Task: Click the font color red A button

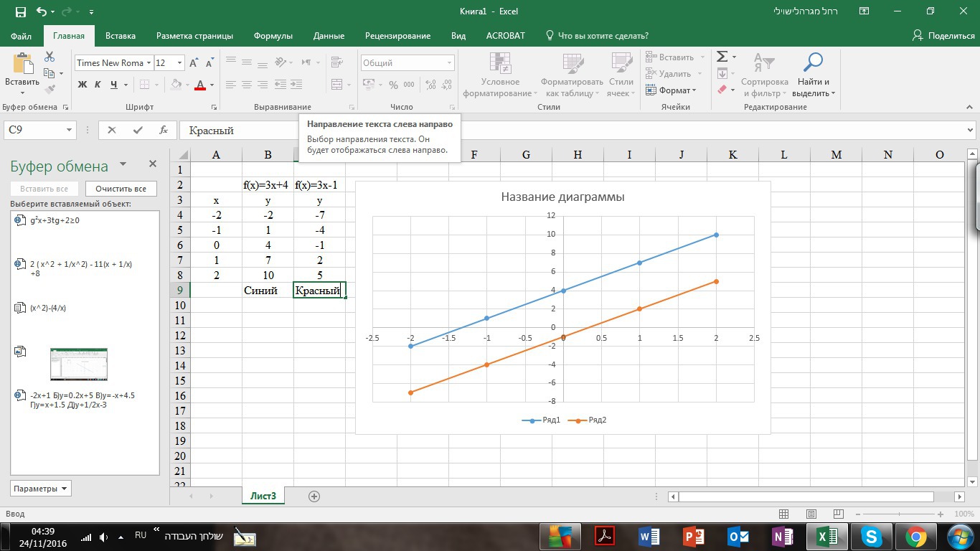Action: (x=200, y=85)
